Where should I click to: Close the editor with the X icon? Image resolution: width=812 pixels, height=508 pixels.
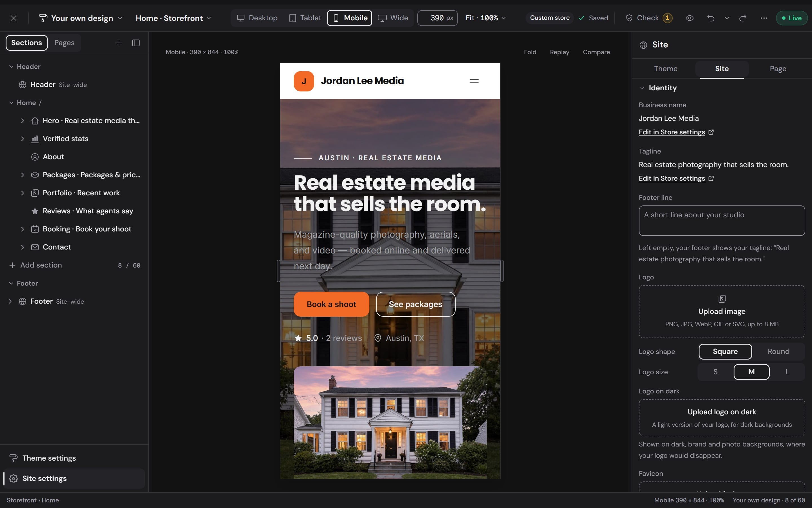[x=14, y=18]
